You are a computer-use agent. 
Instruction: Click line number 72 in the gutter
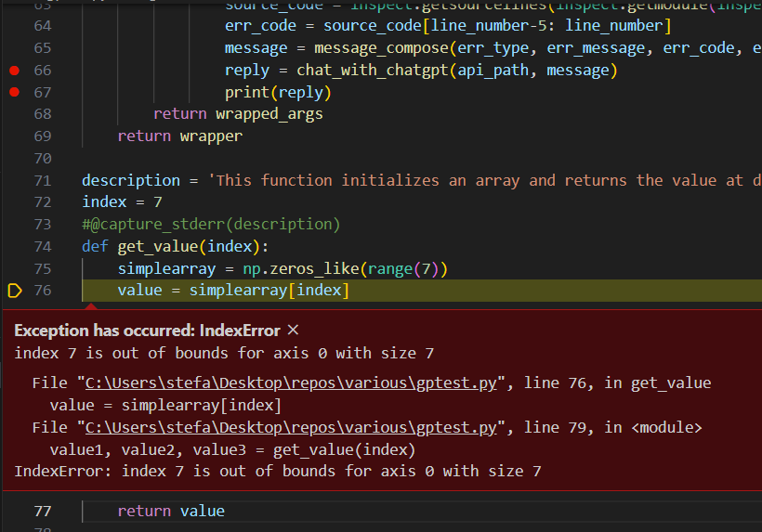pos(43,202)
